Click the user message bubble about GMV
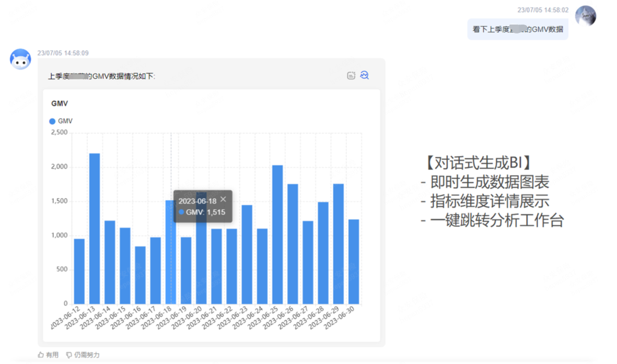The width and height of the screenshot is (617, 364). point(517,29)
